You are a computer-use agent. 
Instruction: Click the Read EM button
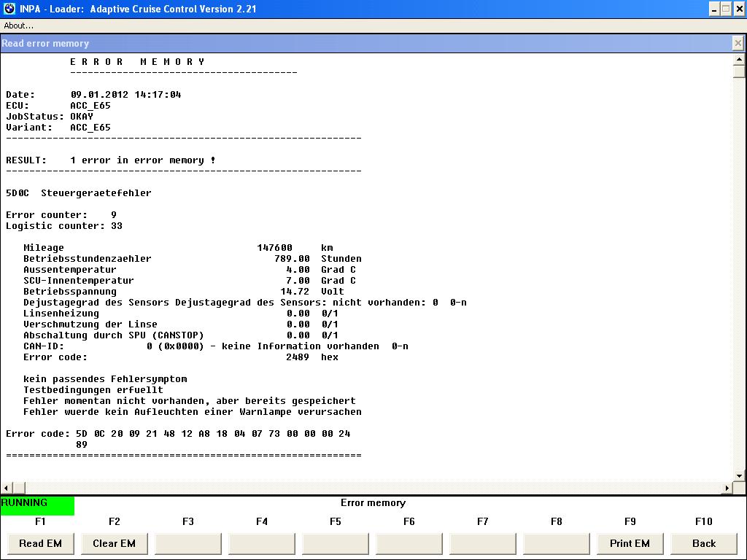[41, 543]
